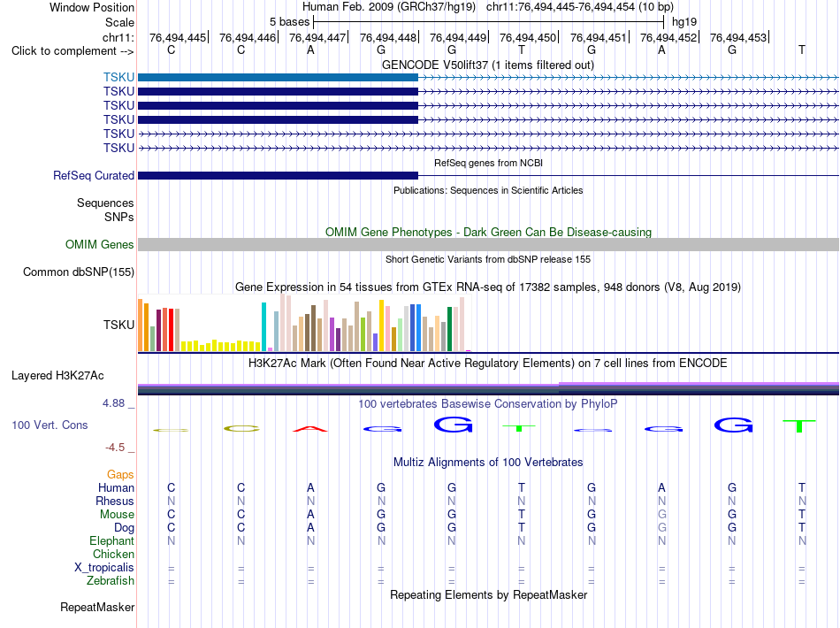
Task: Select the Zebrafish alignment row label
Action: 111,581
